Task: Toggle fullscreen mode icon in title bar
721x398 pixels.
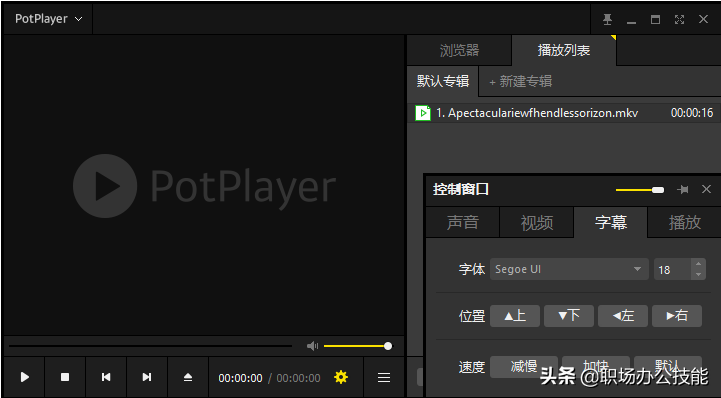Action: [x=679, y=19]
